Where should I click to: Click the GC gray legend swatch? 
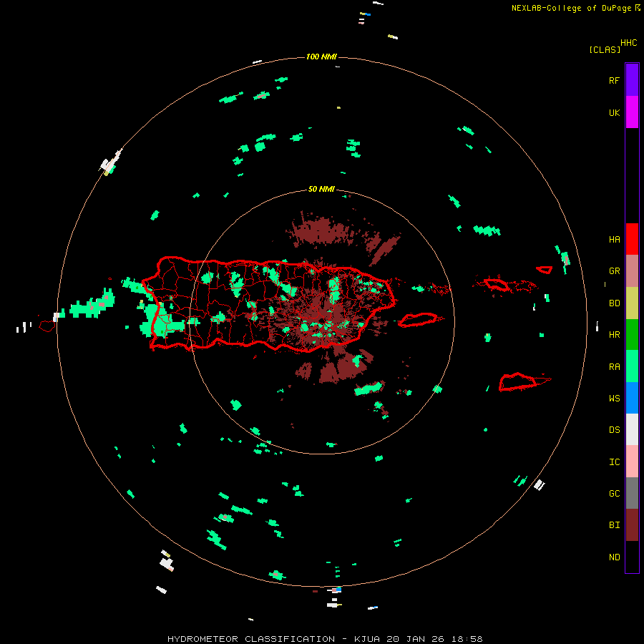(632, 493)
